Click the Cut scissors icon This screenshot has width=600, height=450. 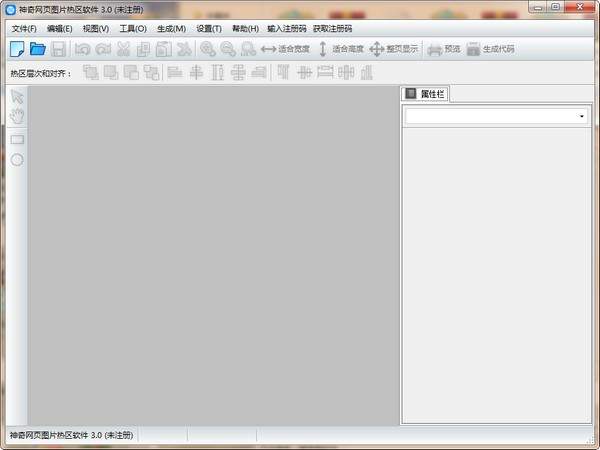coord(123,49)
